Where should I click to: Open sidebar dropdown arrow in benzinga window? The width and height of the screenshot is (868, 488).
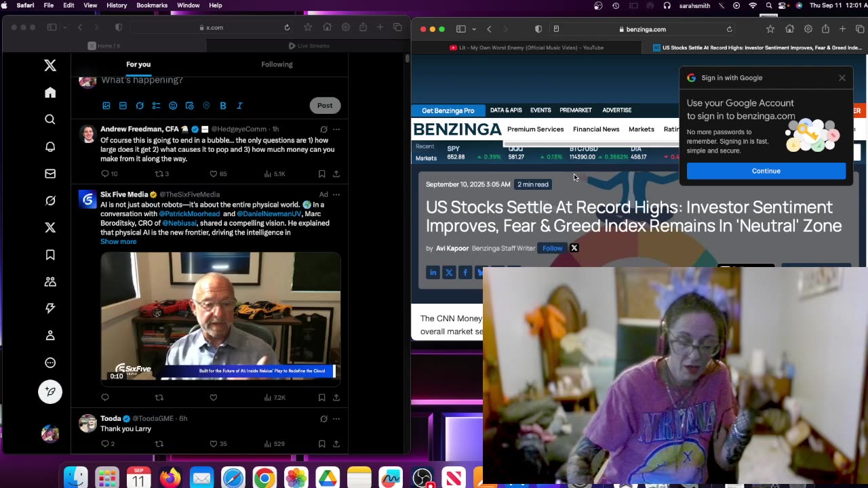(x=473, y=29)
